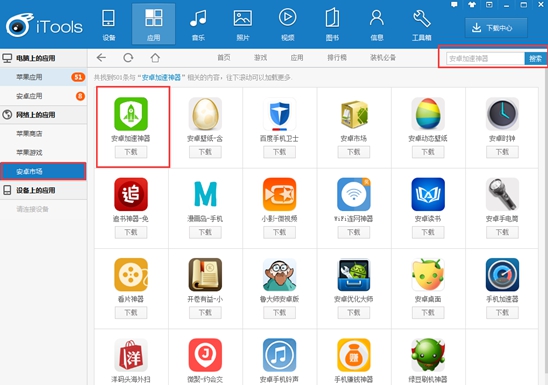Refresh the page with the reload icon
548x385 pixels.
click(128, 58)
